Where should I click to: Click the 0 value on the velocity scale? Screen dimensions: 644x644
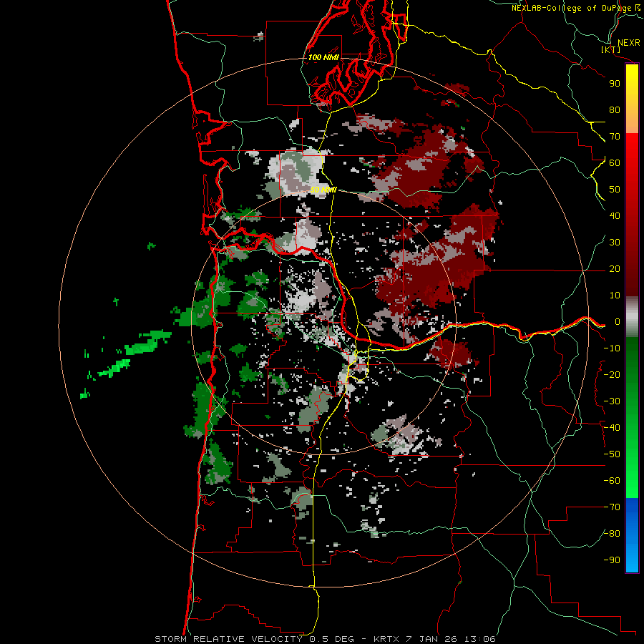coord(618,321)
